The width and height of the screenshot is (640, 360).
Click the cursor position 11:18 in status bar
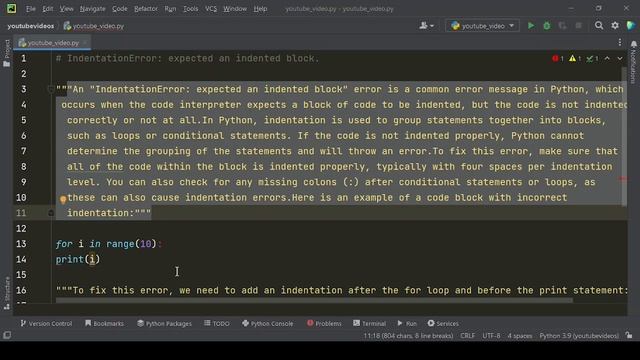(408, 336)
